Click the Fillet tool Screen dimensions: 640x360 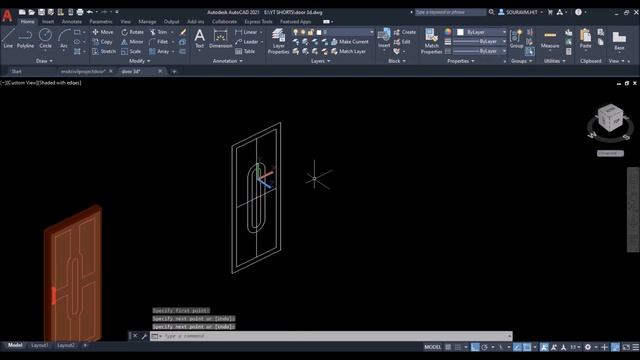pyautogui.click(x=159, y=42)
